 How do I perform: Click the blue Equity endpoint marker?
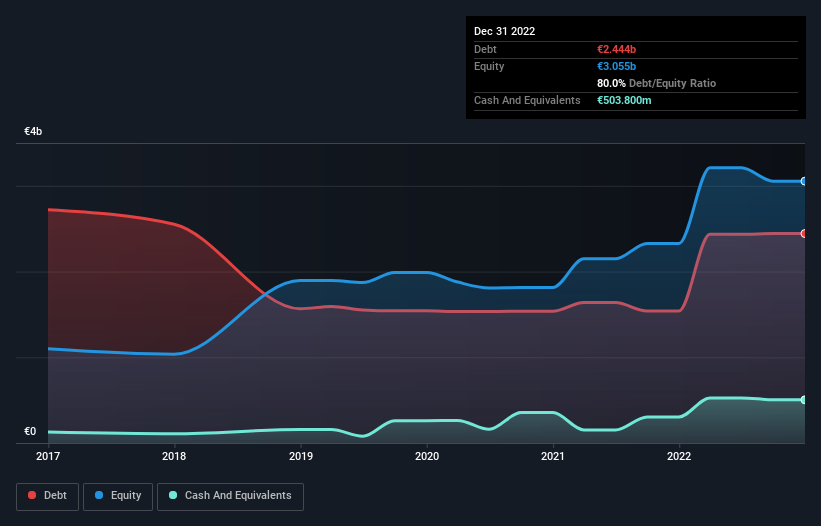[x=803, y=181]
